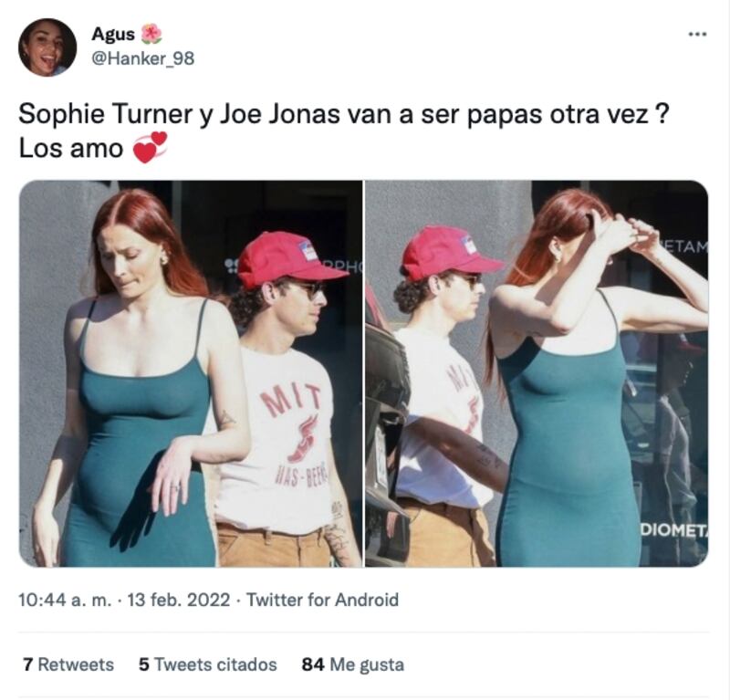The height and width of the screenshot is (700, 730).
Task: Click the 13 feb. 2022 date
Action: (x=178, y=600)
